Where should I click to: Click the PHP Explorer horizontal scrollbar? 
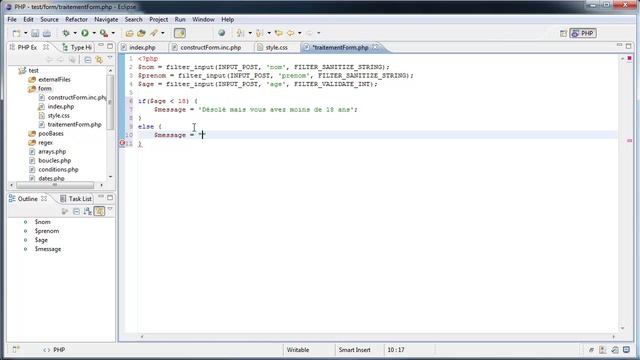pos(56,185)
